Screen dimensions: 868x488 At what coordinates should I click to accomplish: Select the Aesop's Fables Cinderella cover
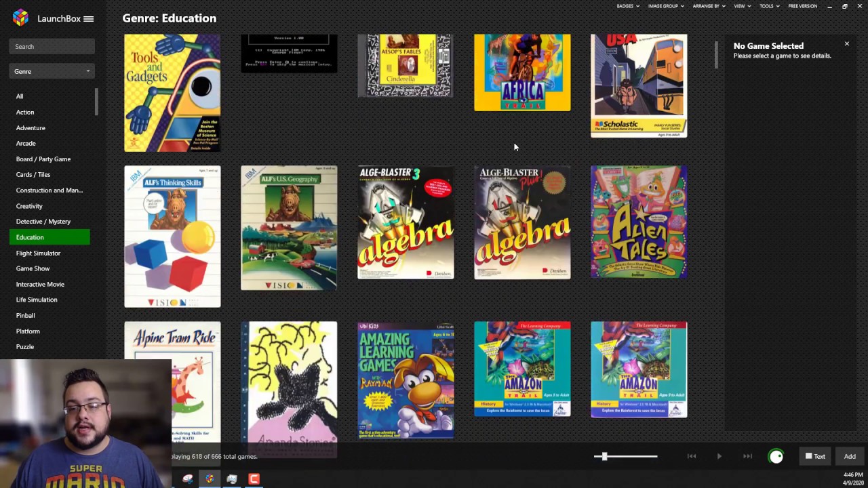tap(406, 66)
